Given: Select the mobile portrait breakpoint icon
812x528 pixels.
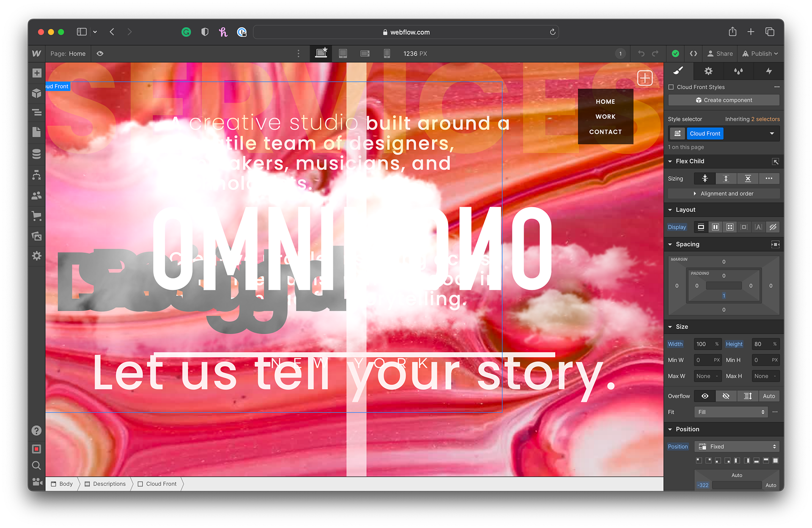Looking at the screenshot, I should tap(387, 53).
